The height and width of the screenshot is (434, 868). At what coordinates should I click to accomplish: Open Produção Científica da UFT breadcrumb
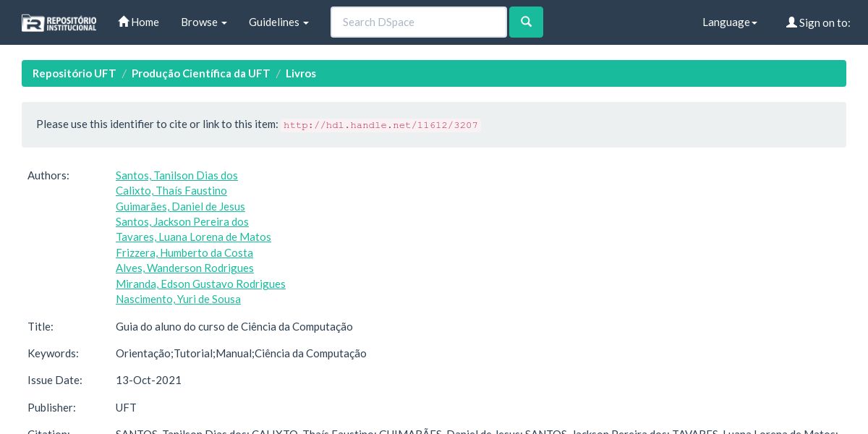coord(200,73)
